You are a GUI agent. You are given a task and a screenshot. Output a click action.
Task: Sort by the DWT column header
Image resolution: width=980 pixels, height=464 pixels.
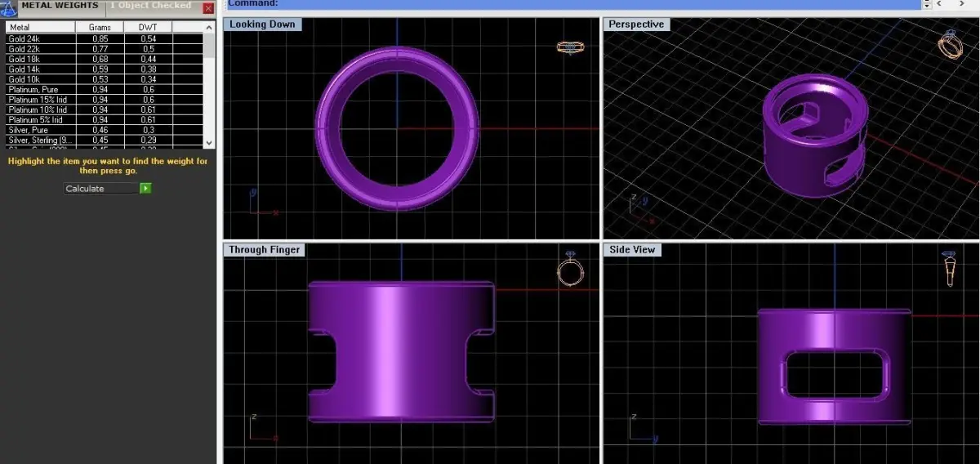point(148,28)
